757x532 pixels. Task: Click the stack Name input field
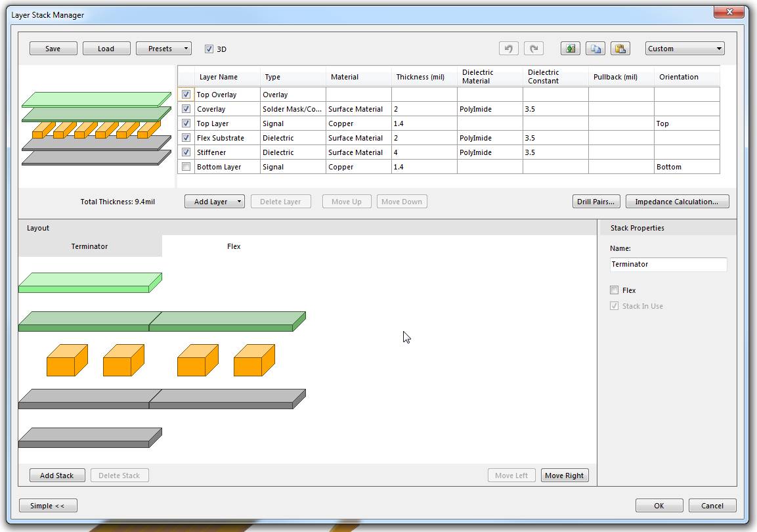(668, 264)
